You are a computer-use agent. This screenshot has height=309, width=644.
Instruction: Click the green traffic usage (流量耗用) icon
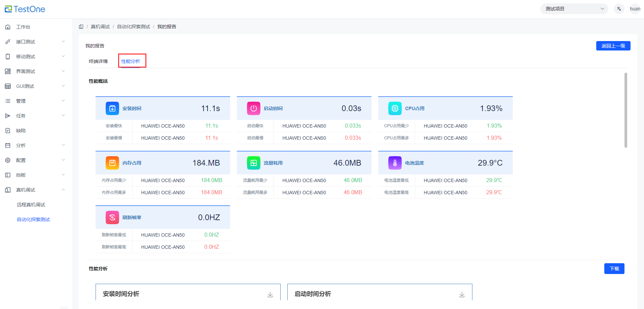coord(254,163)
